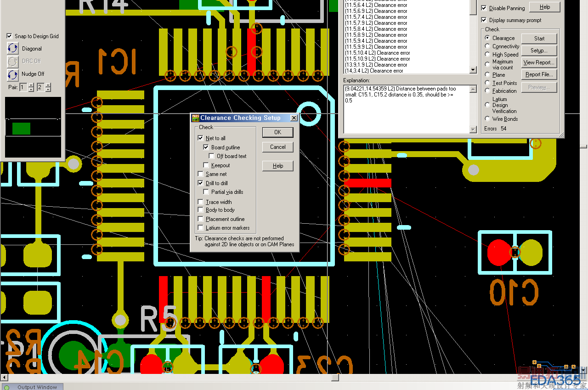Click the error marker on capacitor C10
Screen dimensions: 588x390
pos(515,252)
